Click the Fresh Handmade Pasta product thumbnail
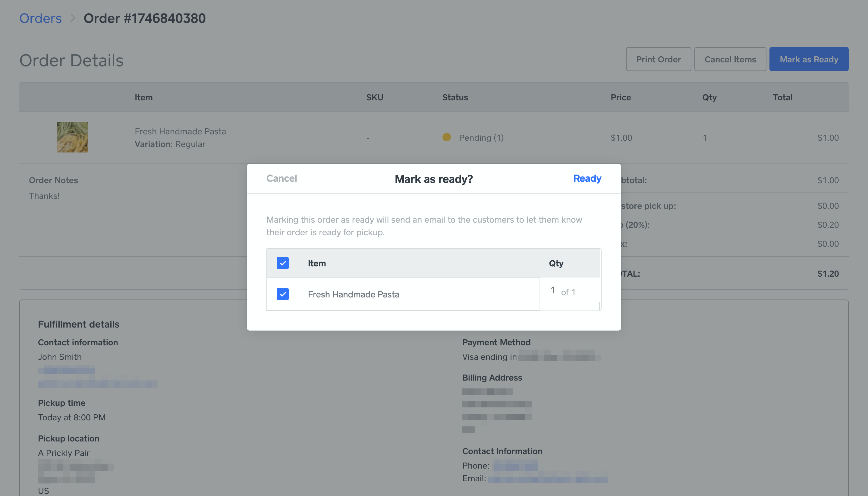 72,137
